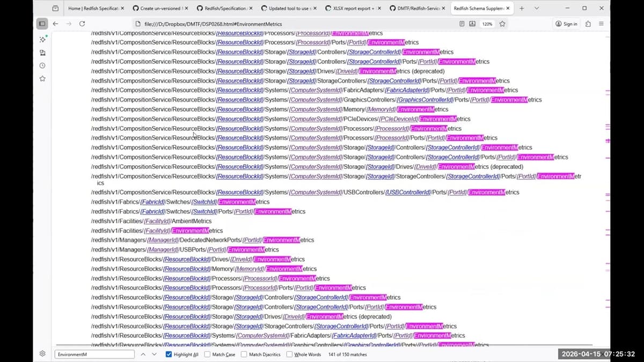Screen dimensions: 644x362
Task: Jump to the next find match arrow
Action: 155,354
